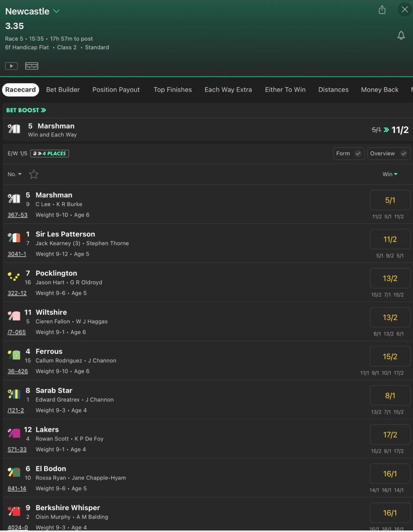Expand the Newcastle meeting dropdown
Screen dimensions: 413x532
(57, 11)
